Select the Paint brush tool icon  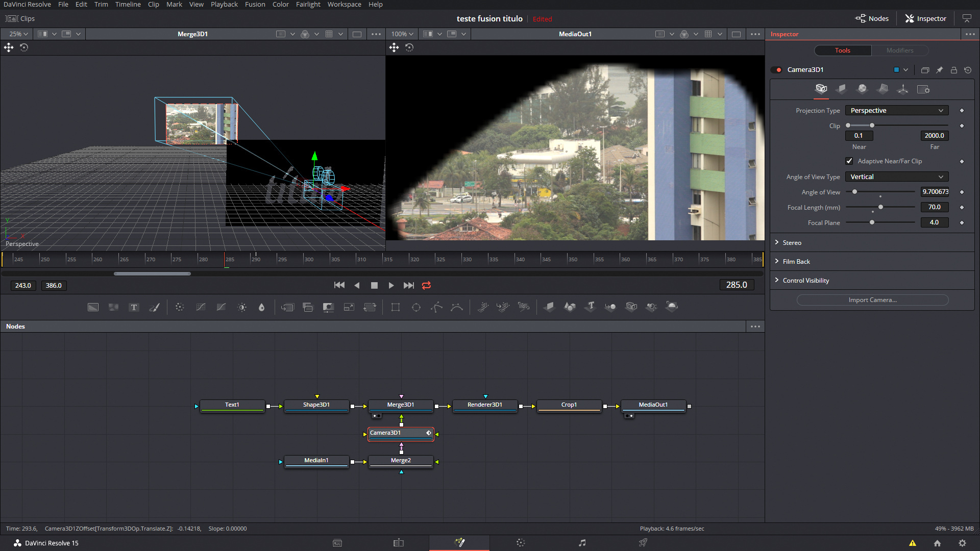[155, 307]
